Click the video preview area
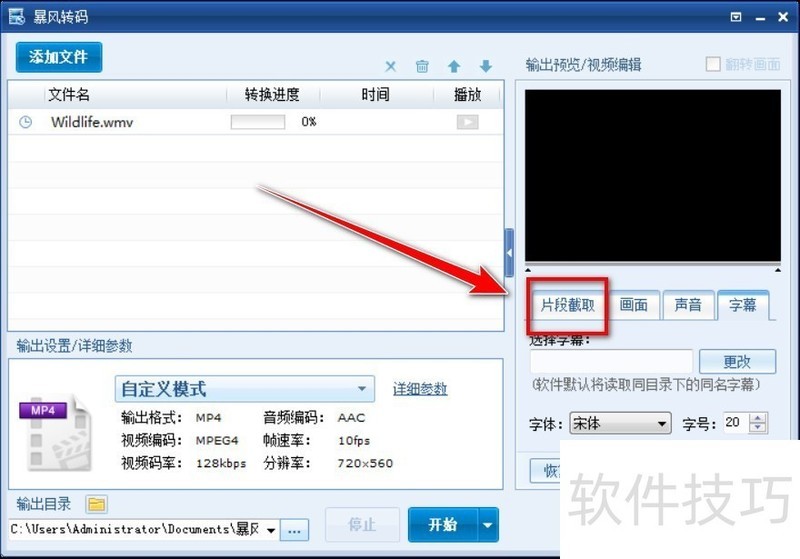 click(x=653, y=176)
